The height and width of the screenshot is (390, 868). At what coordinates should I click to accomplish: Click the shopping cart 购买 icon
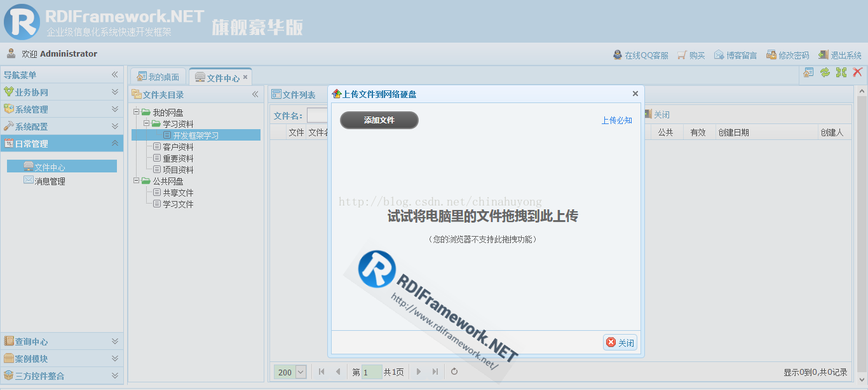(682, 55)
